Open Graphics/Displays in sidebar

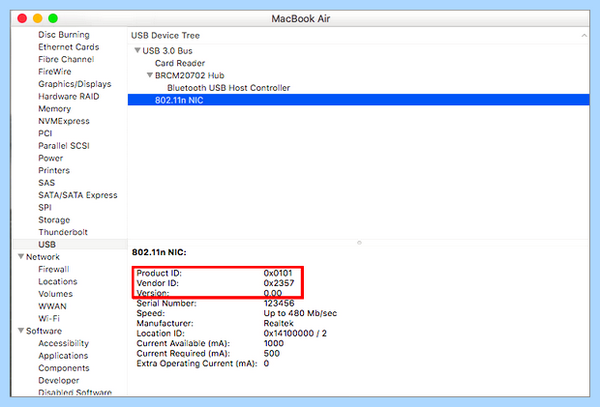point(75,84)
